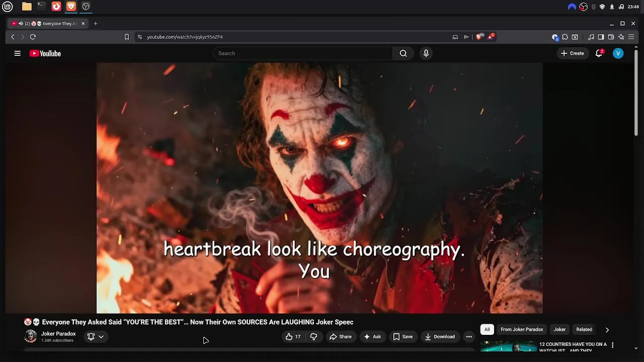The image size is (644, 362).
Task: Show more filter chips with right arrow
Action: pos(607,330)
